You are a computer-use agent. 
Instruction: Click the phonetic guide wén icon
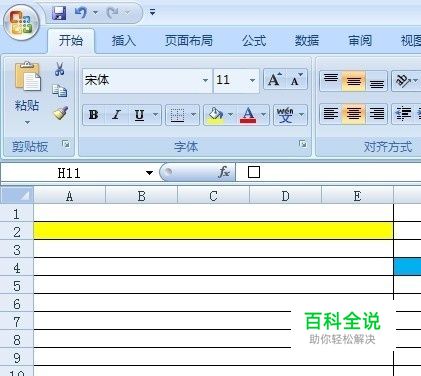point(285,115)
